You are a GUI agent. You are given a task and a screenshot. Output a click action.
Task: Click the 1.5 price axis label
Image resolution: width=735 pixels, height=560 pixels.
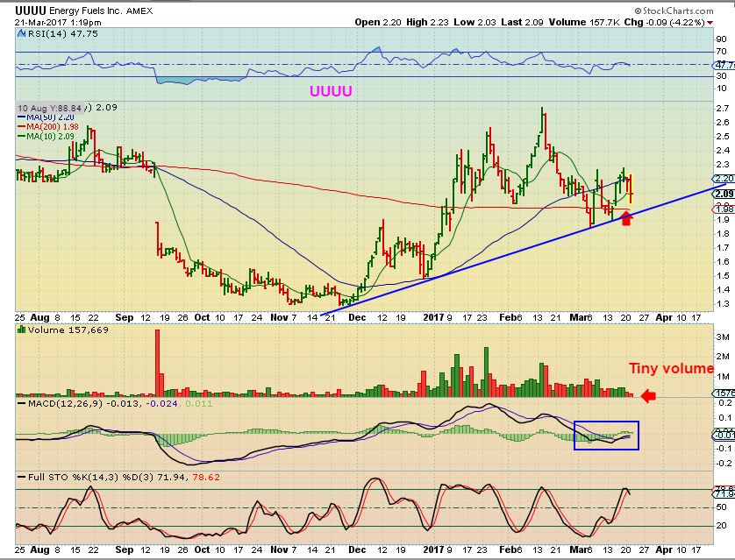pos(723,276)
